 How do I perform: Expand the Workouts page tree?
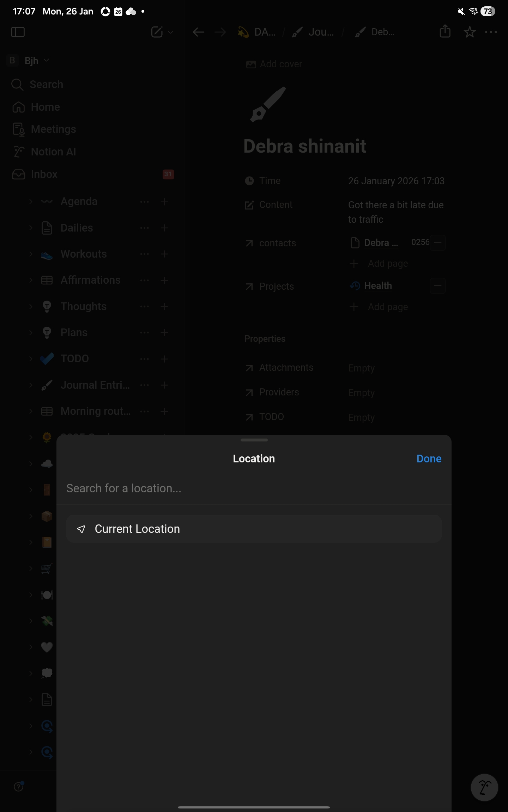(x=31, y=254)
